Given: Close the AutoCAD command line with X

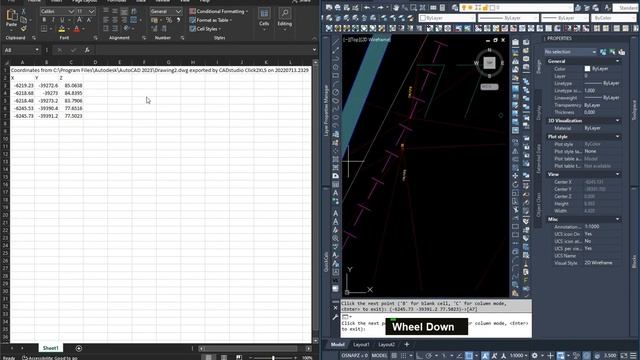Looking at the screenshot, I should [x=336, y=308].
